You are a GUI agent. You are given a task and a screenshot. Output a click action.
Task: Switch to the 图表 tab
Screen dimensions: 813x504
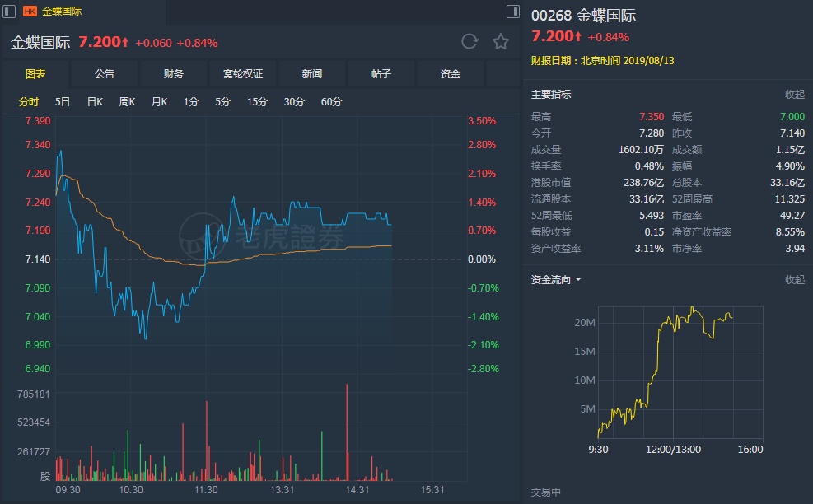tap(35, 73)
